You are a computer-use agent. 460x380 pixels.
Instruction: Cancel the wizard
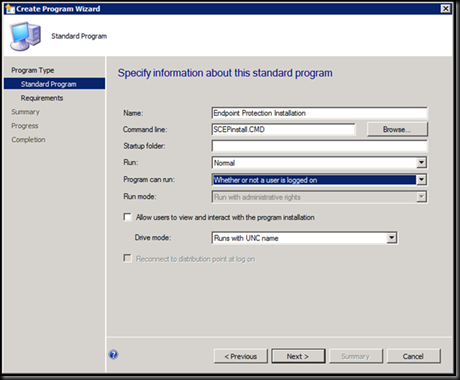tap(413, 356)
